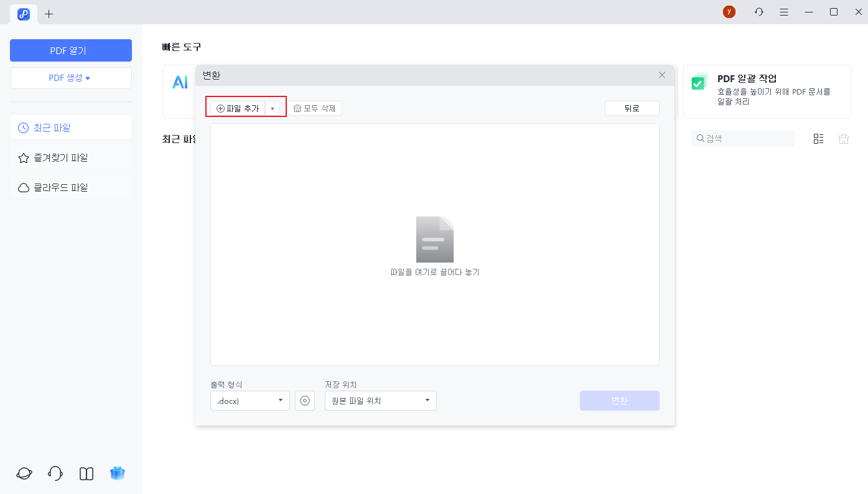
Task: Click the headset support icon in title bar
Action: point(758,11)
